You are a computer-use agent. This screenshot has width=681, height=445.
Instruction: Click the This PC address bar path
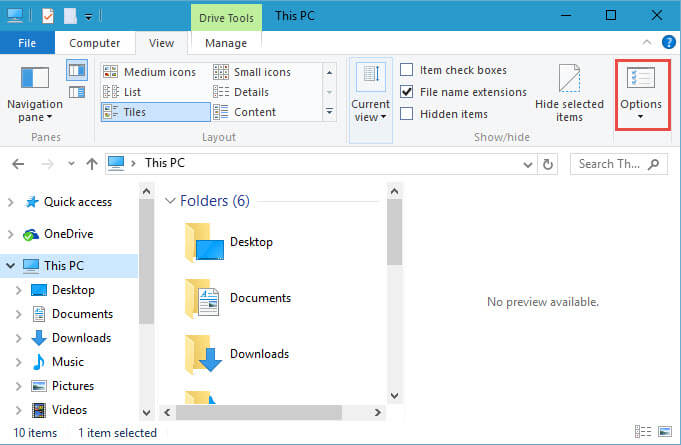[x=165, y=163]
